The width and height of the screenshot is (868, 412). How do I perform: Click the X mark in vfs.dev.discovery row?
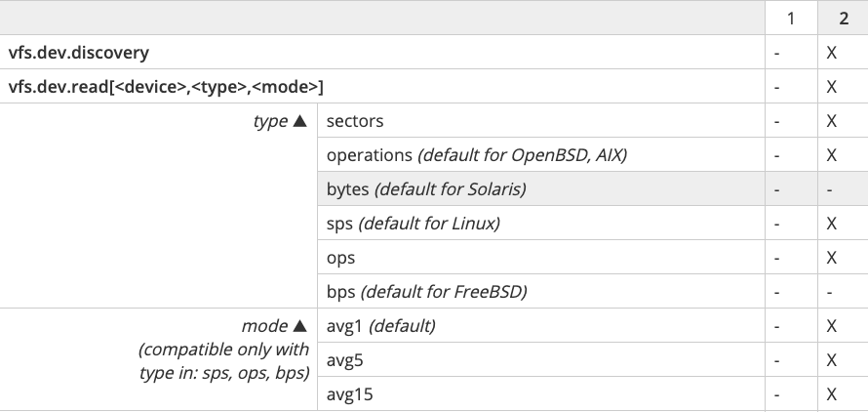click(x=832, y=53)
